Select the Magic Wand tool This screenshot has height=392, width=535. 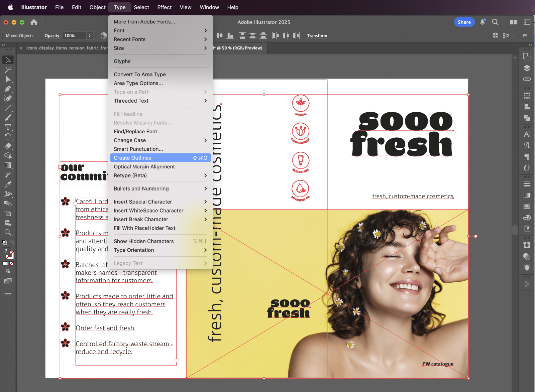[x=8, y=70]
